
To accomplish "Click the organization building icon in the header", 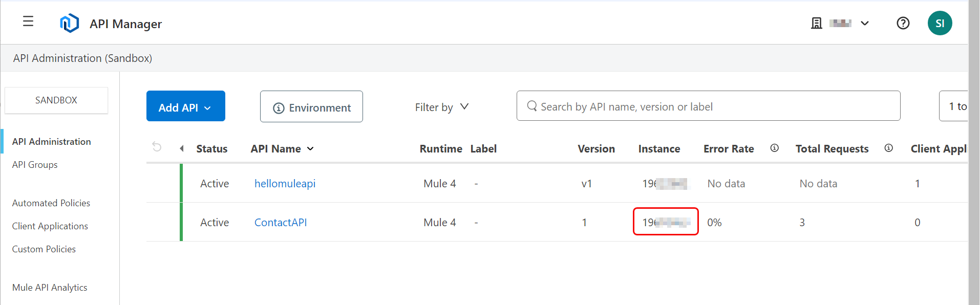I will point(816,23).
